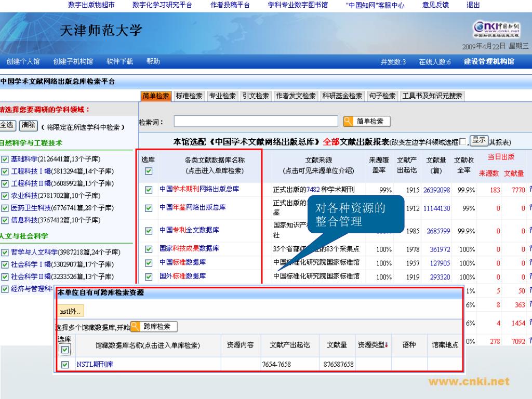Toggle the 哲学与人文科学 checkbox
The width and height of the screenshot is (532, 399).
[5, 252]
